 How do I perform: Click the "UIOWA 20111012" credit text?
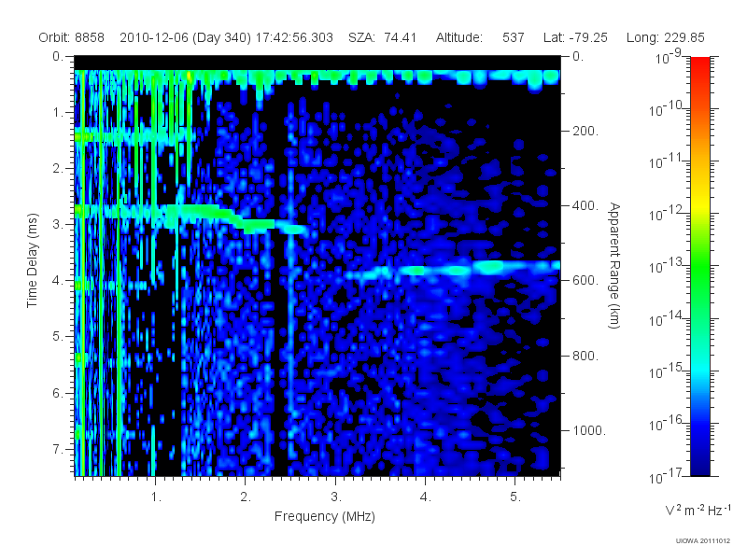pos(703,541)
